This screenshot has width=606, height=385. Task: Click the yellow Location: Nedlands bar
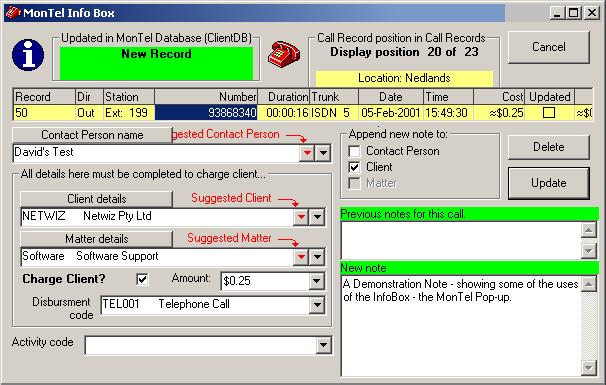404,78
